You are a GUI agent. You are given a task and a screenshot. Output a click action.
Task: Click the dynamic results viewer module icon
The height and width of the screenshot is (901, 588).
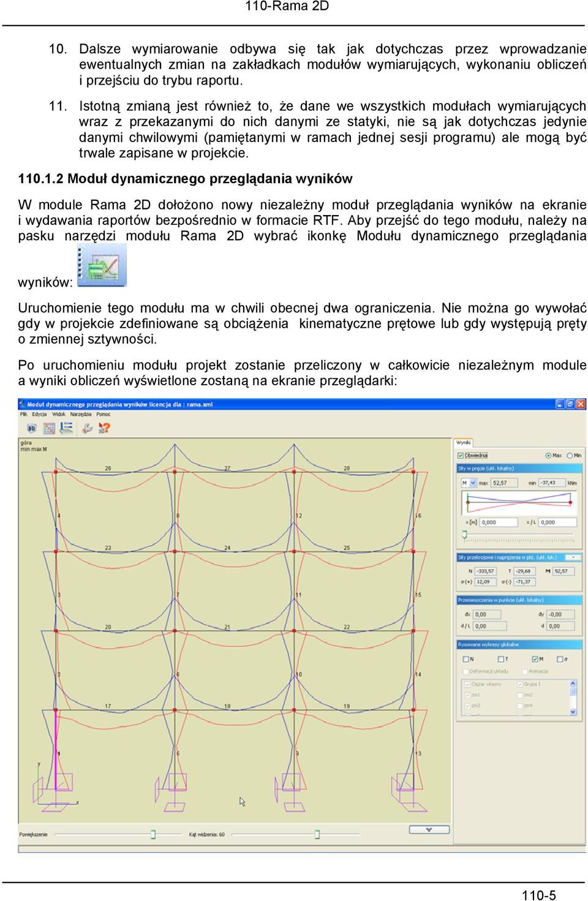point(102,265)
